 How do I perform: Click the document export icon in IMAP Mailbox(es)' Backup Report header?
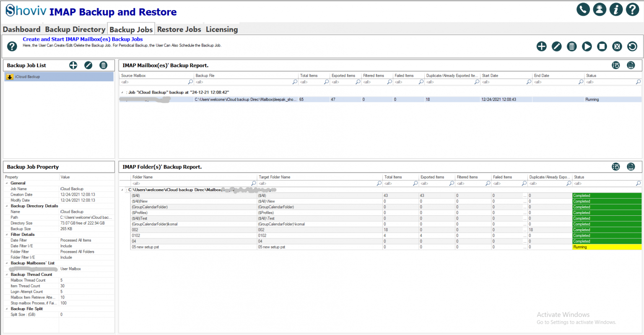tap(631, 65)
